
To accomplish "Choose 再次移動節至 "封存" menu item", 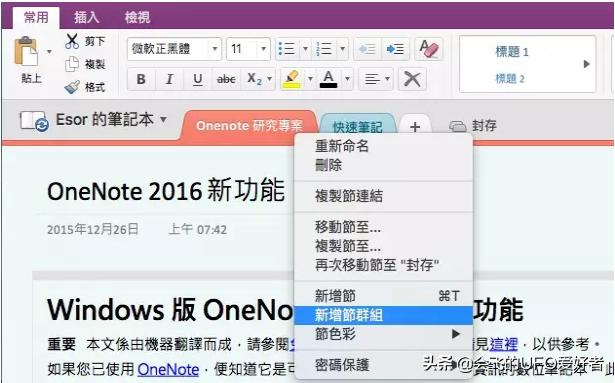I will (384, 265).
